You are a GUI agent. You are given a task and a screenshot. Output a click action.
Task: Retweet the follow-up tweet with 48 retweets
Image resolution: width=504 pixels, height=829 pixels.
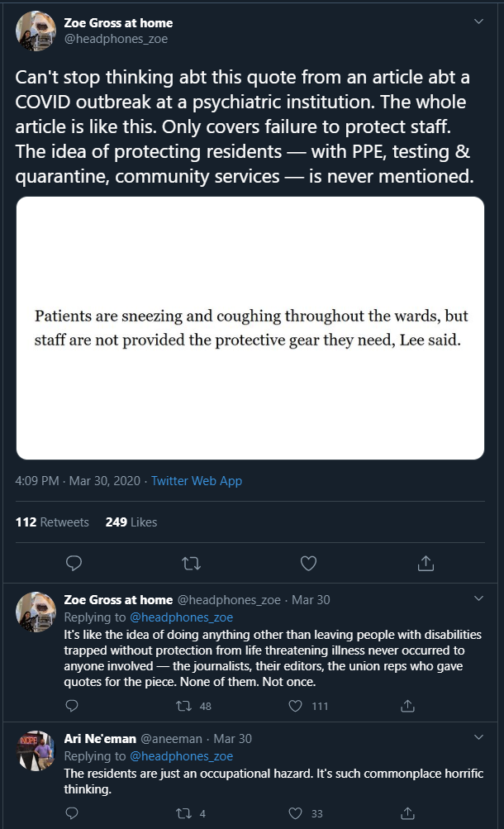(x=185, y=706)
